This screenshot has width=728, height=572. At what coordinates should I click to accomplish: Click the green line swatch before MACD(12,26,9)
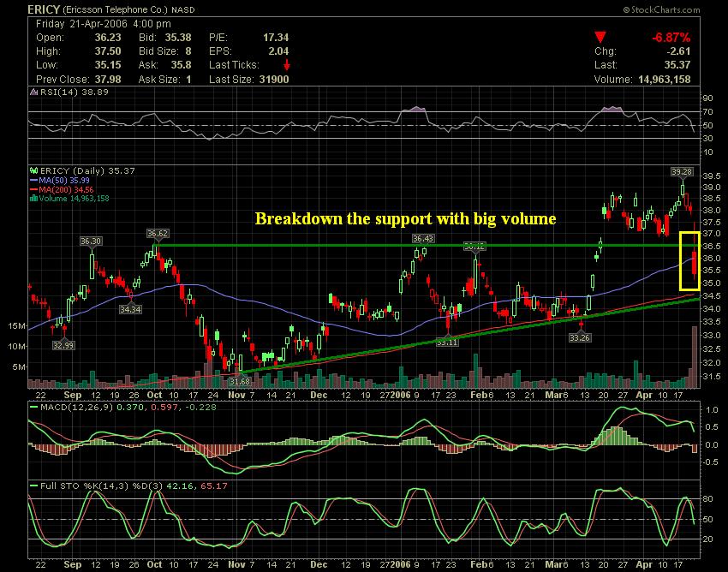point(34,408)
